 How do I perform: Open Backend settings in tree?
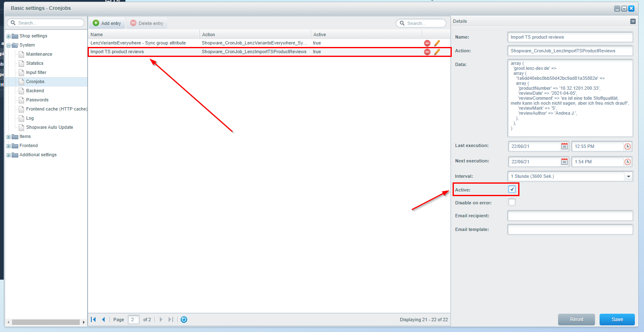[x=35, y=91]
